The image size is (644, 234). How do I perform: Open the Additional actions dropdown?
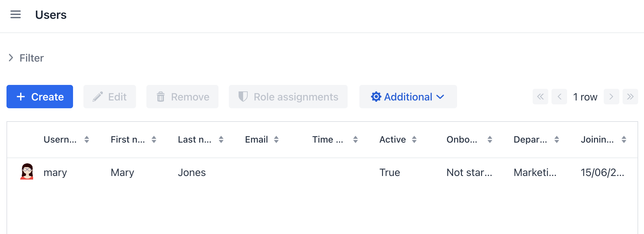tap(408, 97)
